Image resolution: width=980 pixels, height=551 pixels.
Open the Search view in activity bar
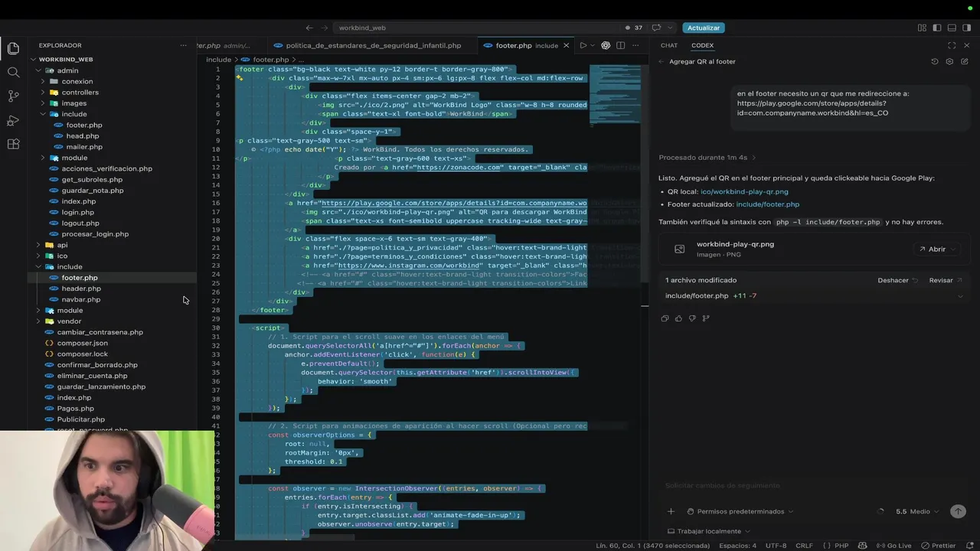13,72
